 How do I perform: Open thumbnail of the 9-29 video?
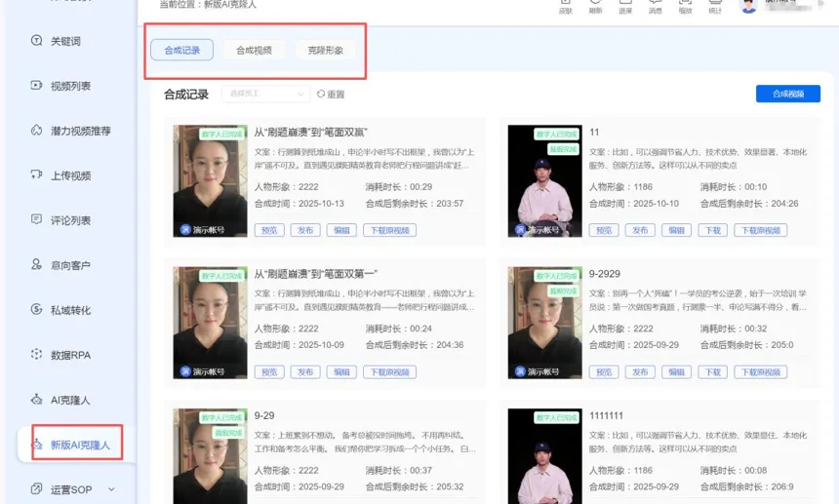click(x=211, y=456)
